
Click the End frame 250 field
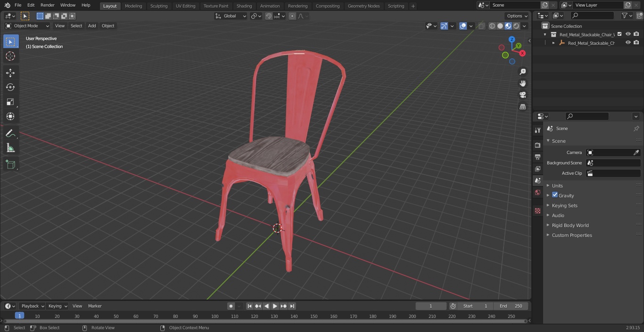tap(512, 306)
